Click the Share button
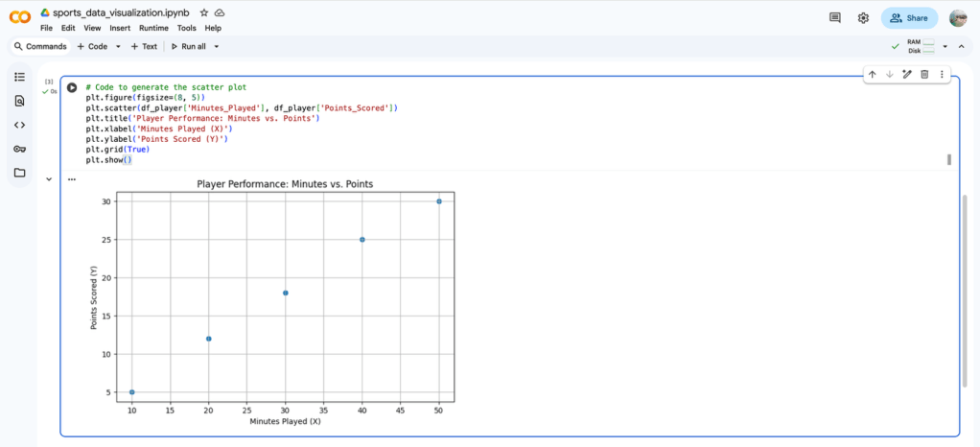The image size is (980, 447). [x=909, y=17]
